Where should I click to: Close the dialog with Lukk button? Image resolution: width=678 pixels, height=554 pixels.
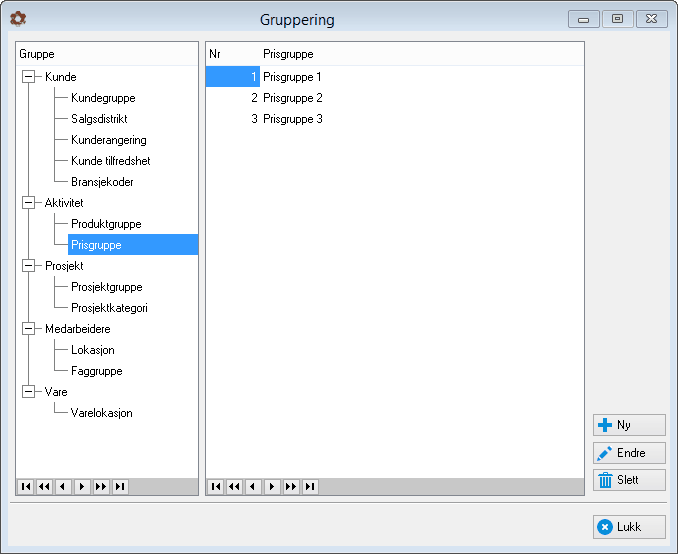pyautogui.click(x=629, y=527)
